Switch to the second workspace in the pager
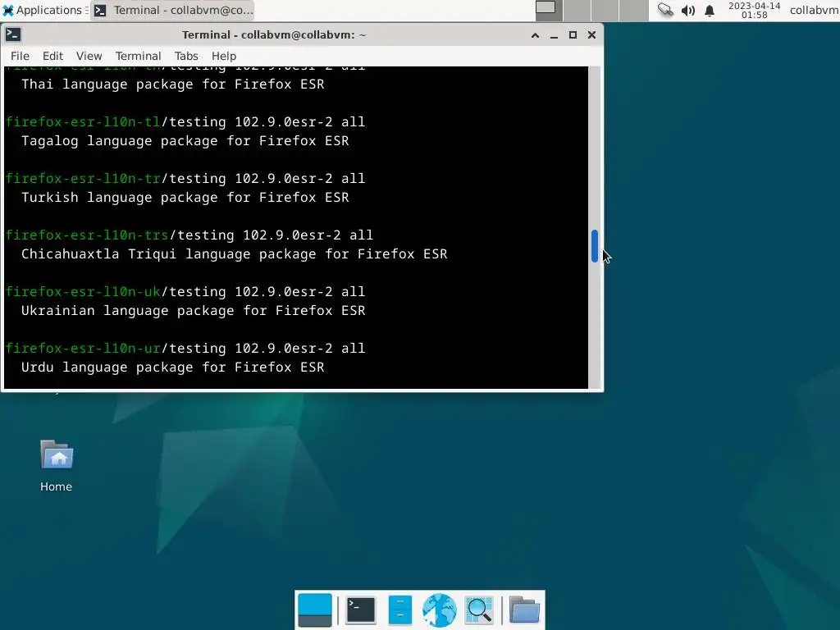 577,10
